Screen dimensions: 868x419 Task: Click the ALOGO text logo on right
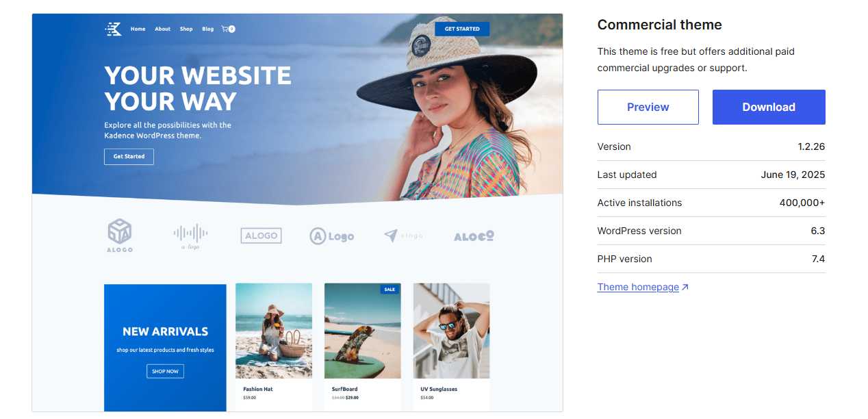(474, 236)
